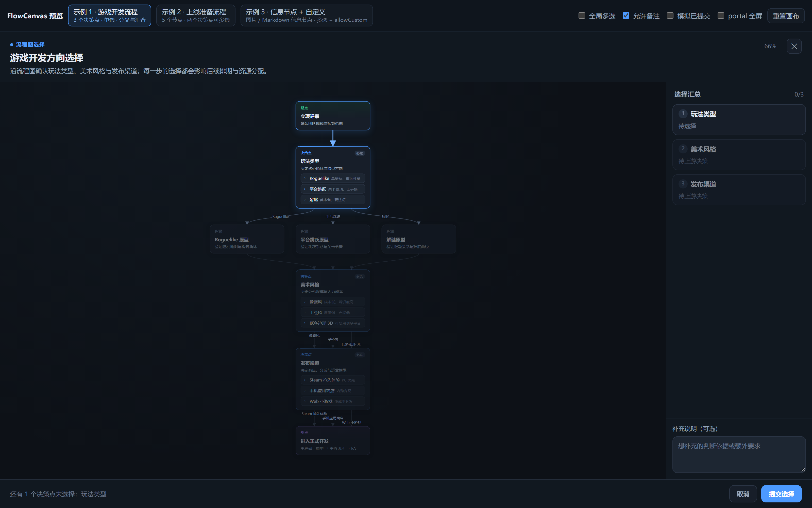812x508 pixels.
Task: Open summary card 3 发布渠道
Action: tap(739, 189)
